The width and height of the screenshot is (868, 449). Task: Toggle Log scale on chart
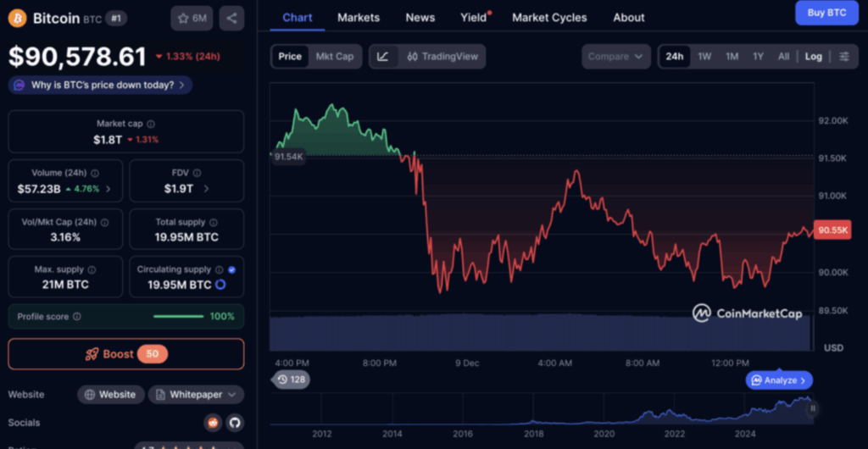(x=813, y=57)
